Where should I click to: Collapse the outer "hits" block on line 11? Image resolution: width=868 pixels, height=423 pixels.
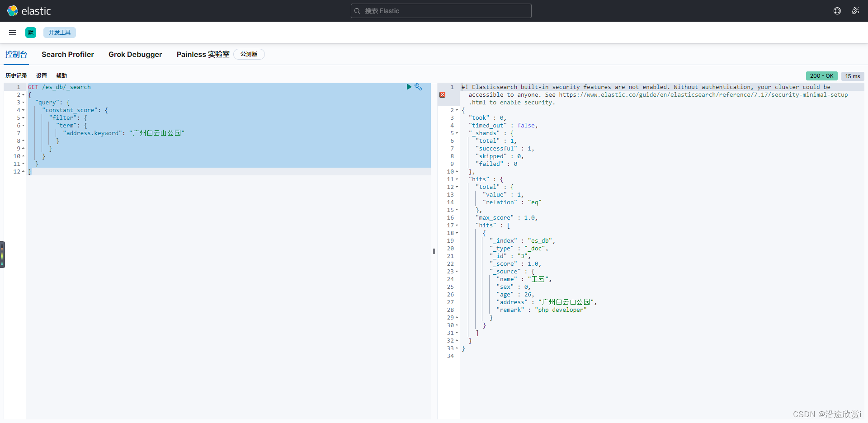point(457,179)
